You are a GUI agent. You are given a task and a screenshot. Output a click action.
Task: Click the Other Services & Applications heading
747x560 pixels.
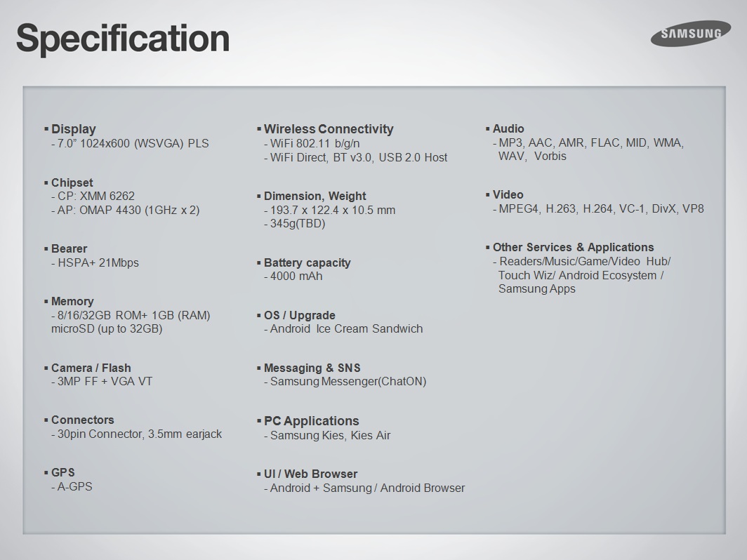pos(573,248)
